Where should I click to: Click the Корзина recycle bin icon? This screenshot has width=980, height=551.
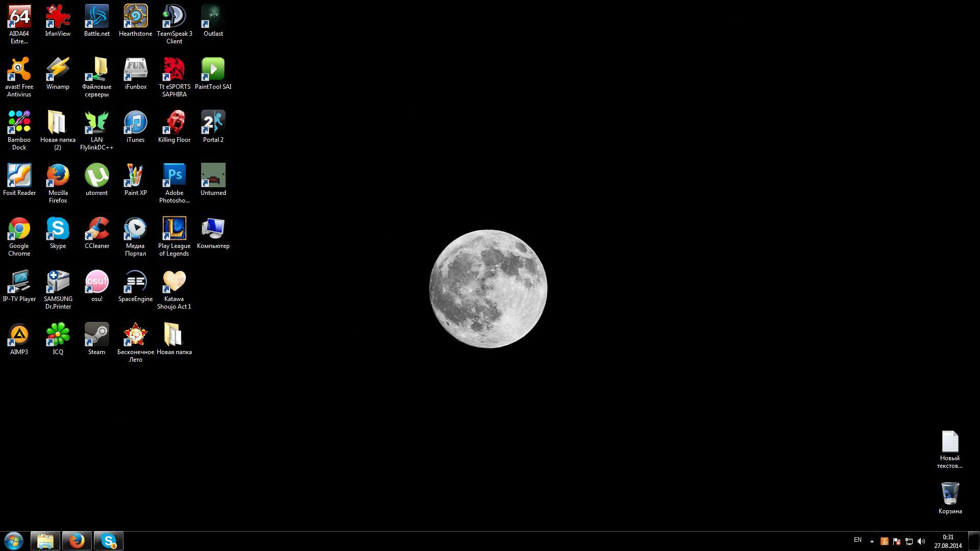[950, 494]
